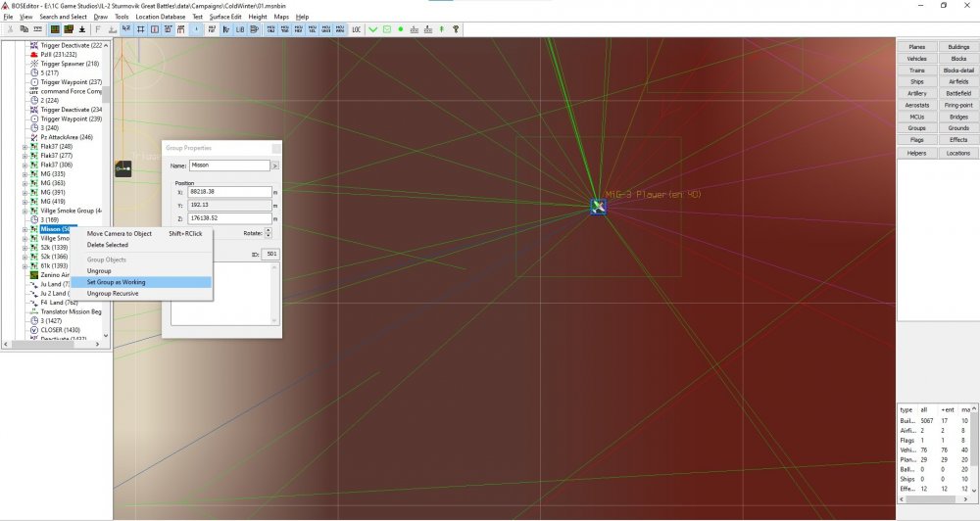Click the Rotate spinner control

269,234
